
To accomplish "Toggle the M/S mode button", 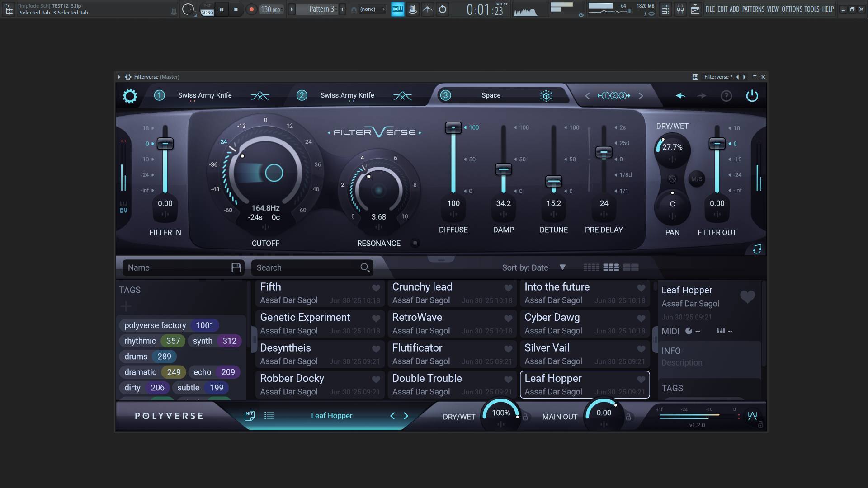I will click(x=697, y=179).
